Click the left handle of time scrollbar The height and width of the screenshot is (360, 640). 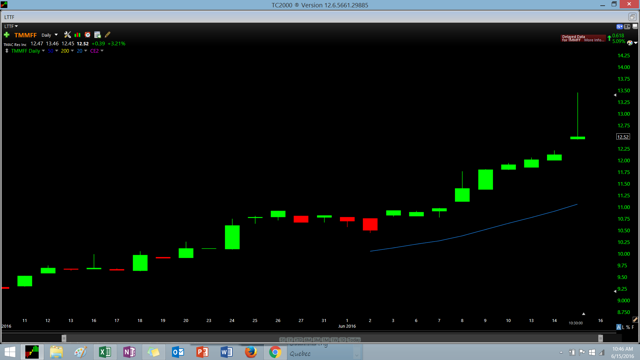[x=64, y=338]
